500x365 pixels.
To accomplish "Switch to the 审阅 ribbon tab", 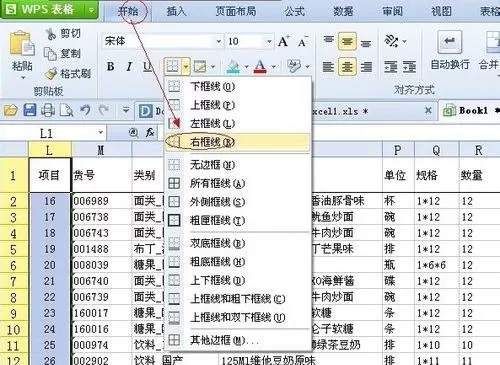I will tap(392, 11).
